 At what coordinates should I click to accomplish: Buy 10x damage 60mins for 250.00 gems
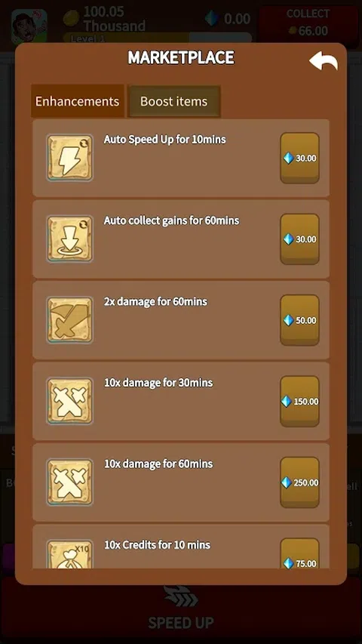(x=299, y=482)
